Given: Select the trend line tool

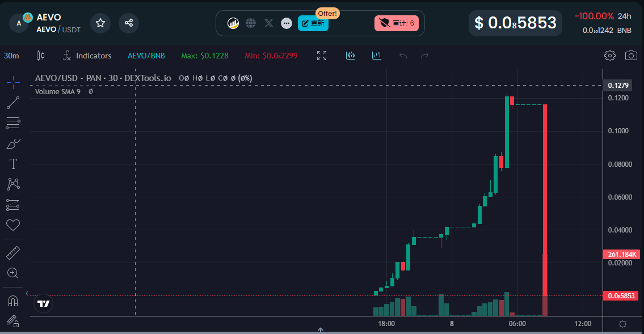Looking at the screenshot, I should (x=13, y=103).
